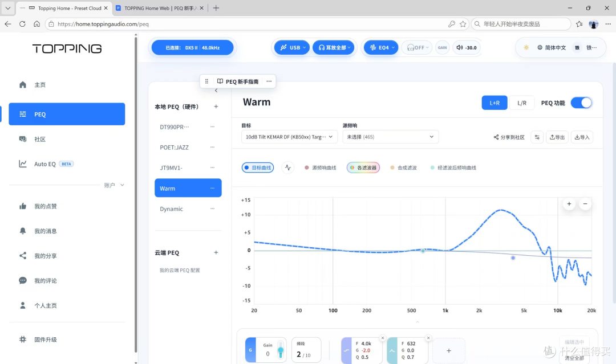Open the 源频响 source response dropdown

pyautogui.click(x=391, y=137)
